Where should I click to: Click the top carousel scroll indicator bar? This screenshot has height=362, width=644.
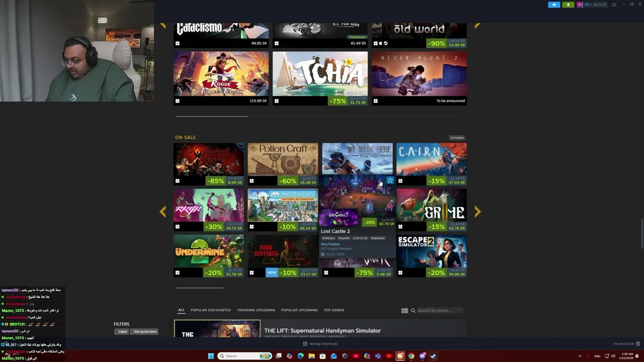coord(211,116)
